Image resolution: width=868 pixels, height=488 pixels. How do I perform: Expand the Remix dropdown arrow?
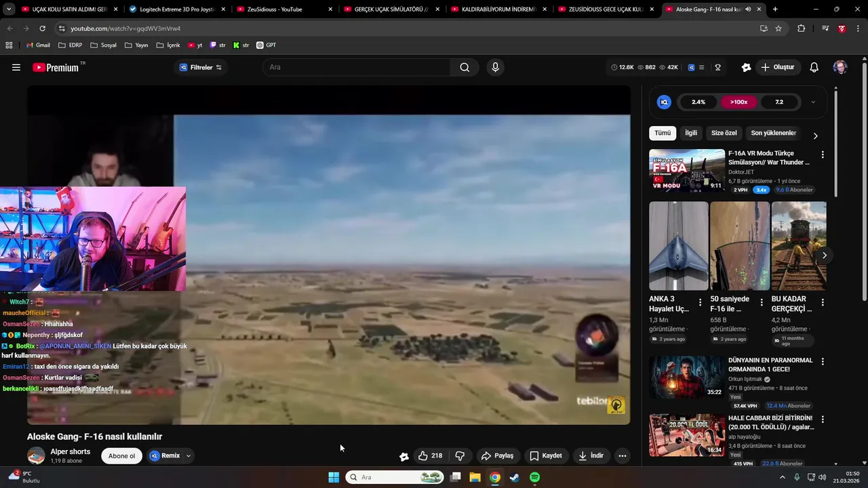(189, 456)
